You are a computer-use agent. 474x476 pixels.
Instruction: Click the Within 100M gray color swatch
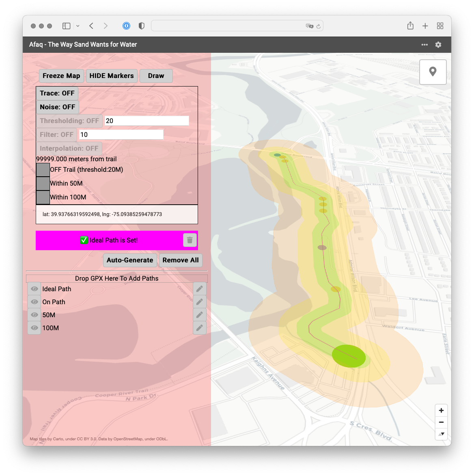pyautogui.click(x=43, y=197)
